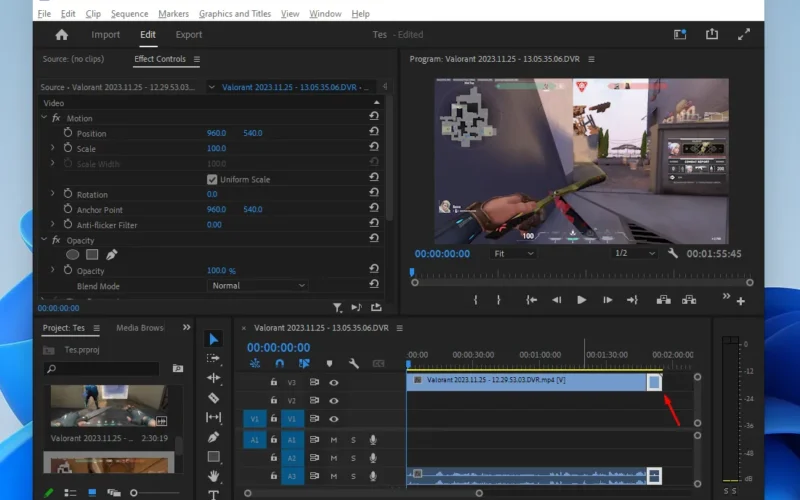Open the Workspaces icon
The image size is (800, 500).
680,34
